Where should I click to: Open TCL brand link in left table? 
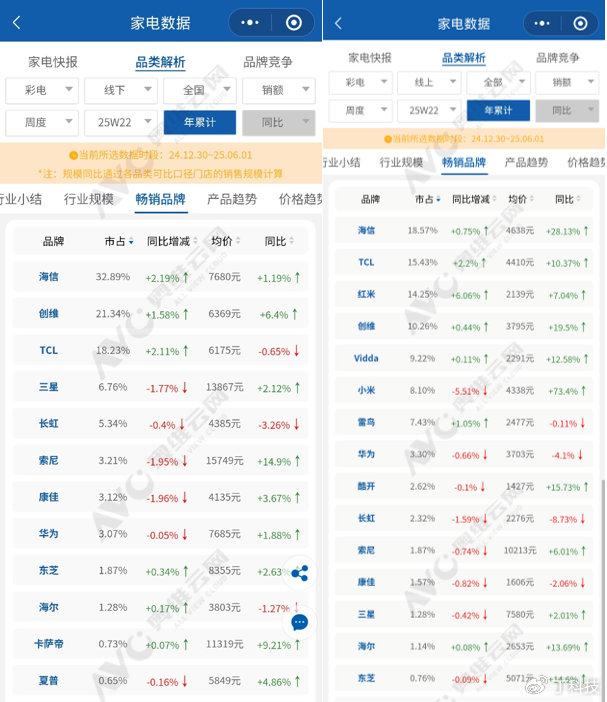coord(48,350)
